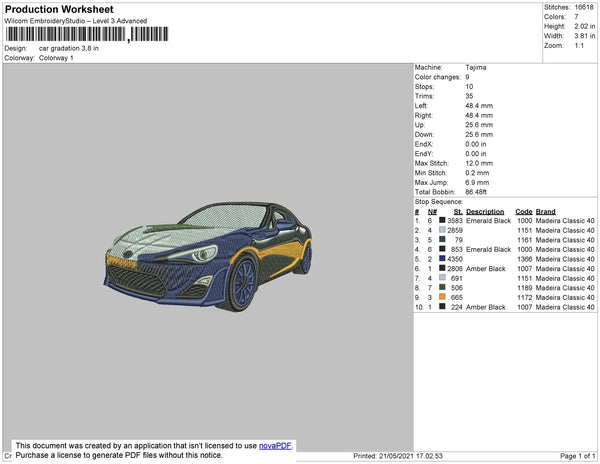Select the light gray swatch with 2859 stitches

(442, 231)
